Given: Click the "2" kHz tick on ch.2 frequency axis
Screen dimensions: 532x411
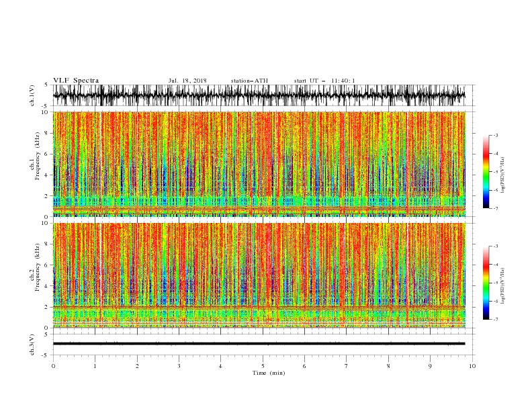Looking at the screenshot, I should 46,307.
